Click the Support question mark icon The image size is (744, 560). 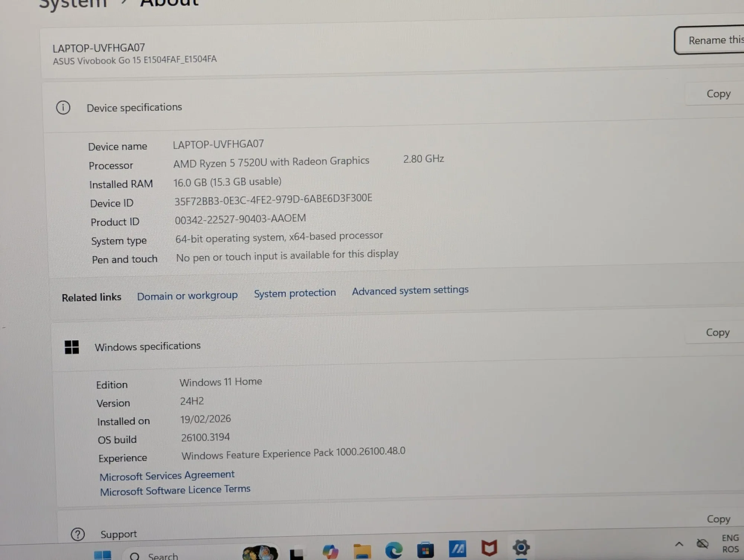[78, 535]
